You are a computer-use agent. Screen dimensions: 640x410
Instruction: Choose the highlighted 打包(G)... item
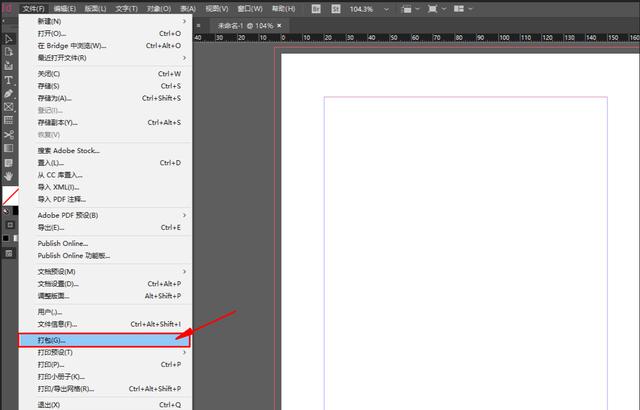tap(104, 340)
